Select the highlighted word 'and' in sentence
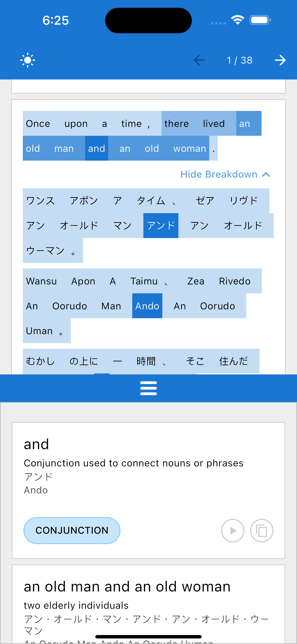 (x=96, y=148)
